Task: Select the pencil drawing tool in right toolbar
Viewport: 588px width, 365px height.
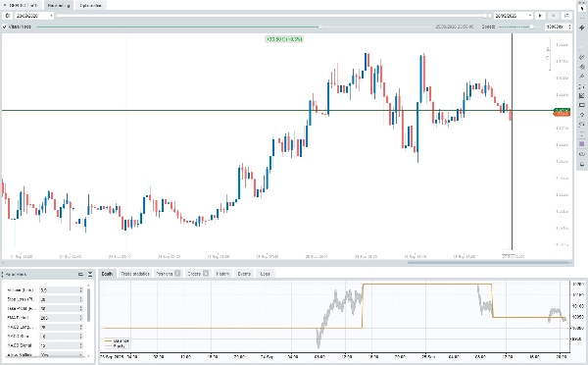Action: click(581, 57)
